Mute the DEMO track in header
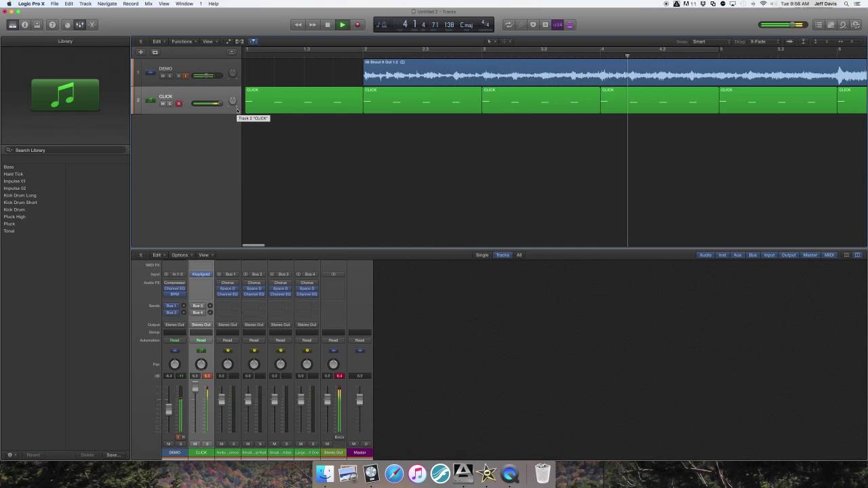 pyautogui.click(x=163, y=75)
